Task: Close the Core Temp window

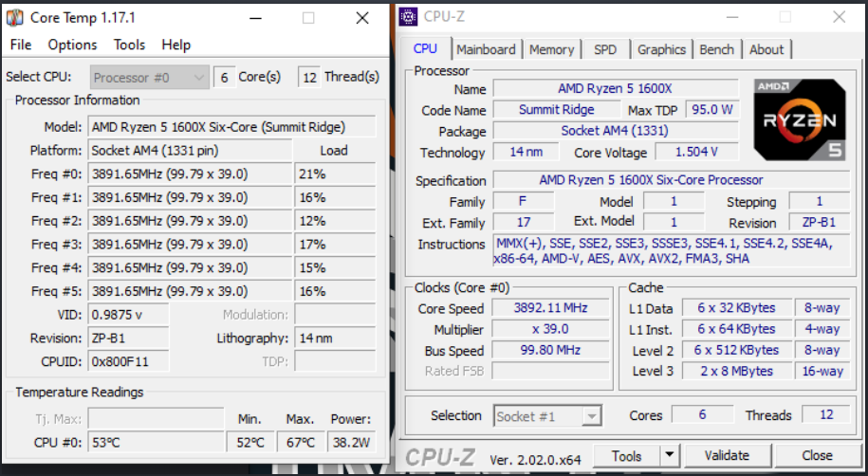Action: [362, 18]
